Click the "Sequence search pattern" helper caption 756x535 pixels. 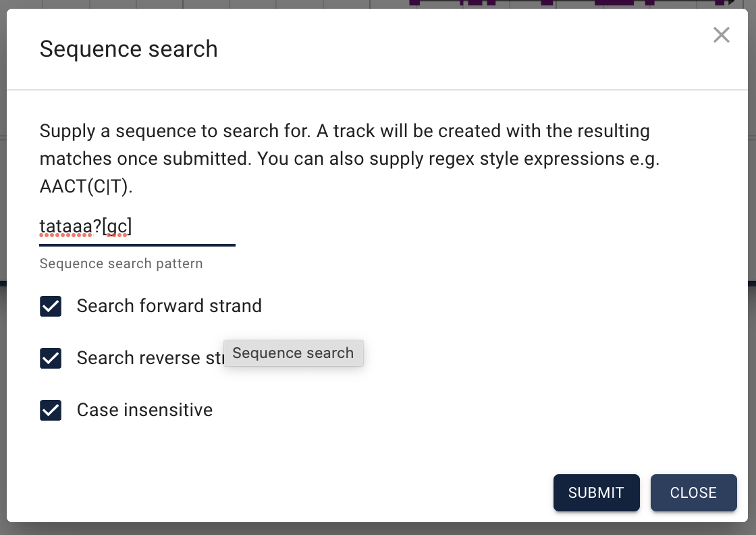pos(121,263)
